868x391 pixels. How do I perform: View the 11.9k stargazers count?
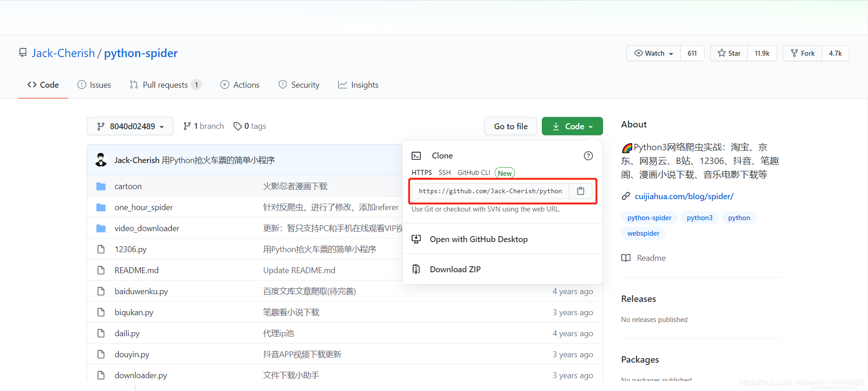pyautogui.click(x=762, y=53)
